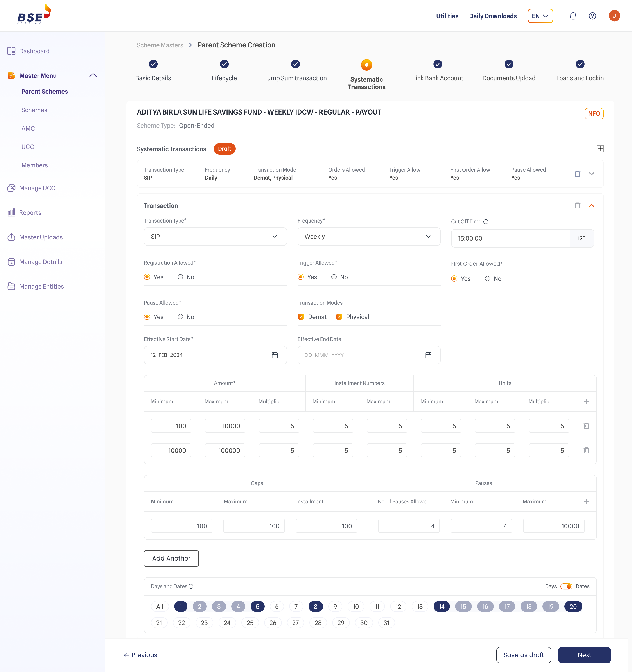Screen dimensions: 632x672
Task: Open the notifications bell icon
Action: tap(573, 16)
